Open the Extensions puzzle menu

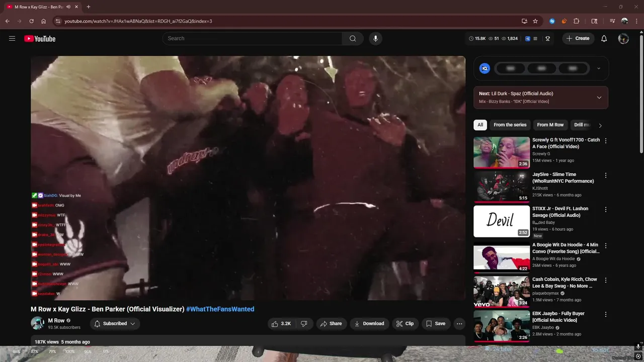click(577, 21)
